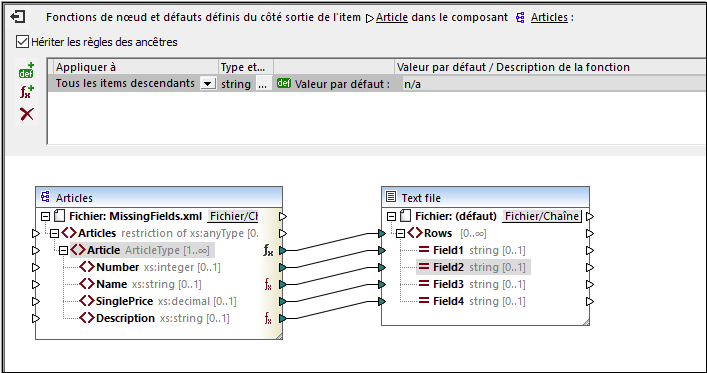The height and width of the screenshot is (373, 707).
Task: Collapse the Article tree node
Action: 64,250
